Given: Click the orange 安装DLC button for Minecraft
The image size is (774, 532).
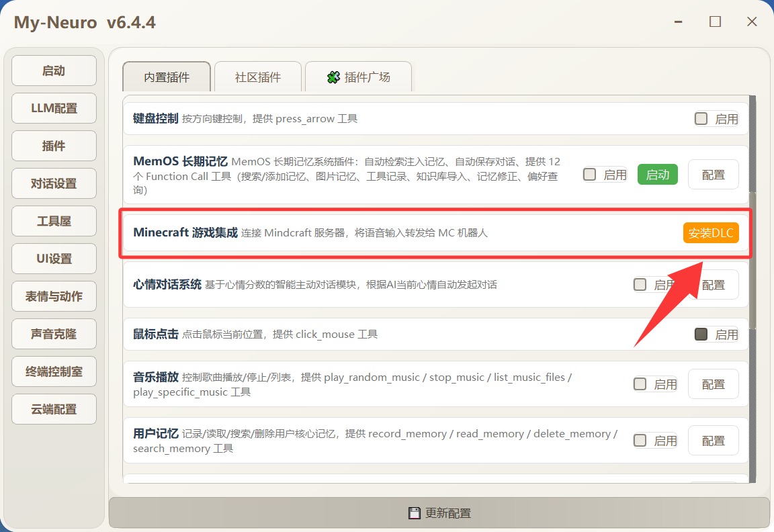Looking at the screenshot, I should (711, 233).
